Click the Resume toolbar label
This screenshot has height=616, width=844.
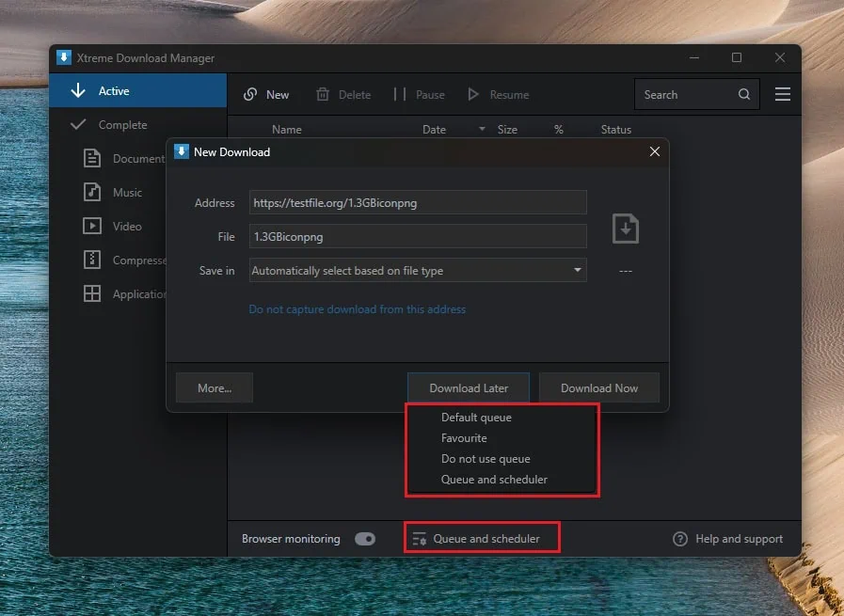coord(509,95)
